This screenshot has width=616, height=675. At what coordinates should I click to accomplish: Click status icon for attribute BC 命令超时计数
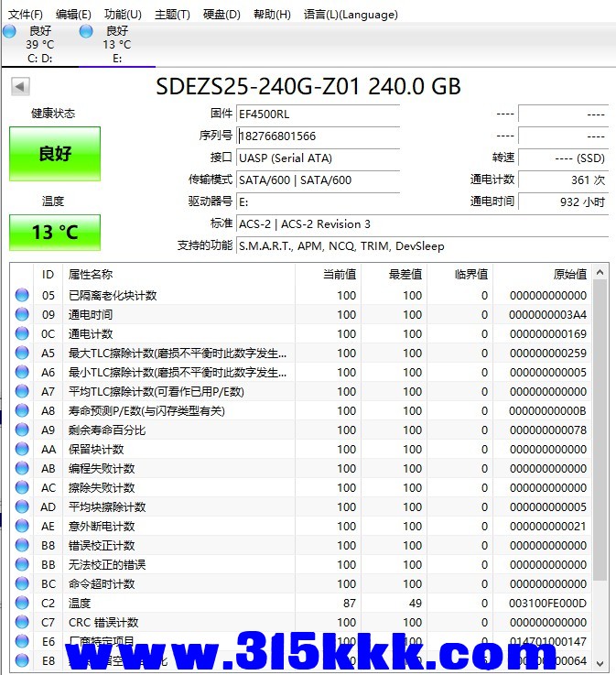[22, 583]
